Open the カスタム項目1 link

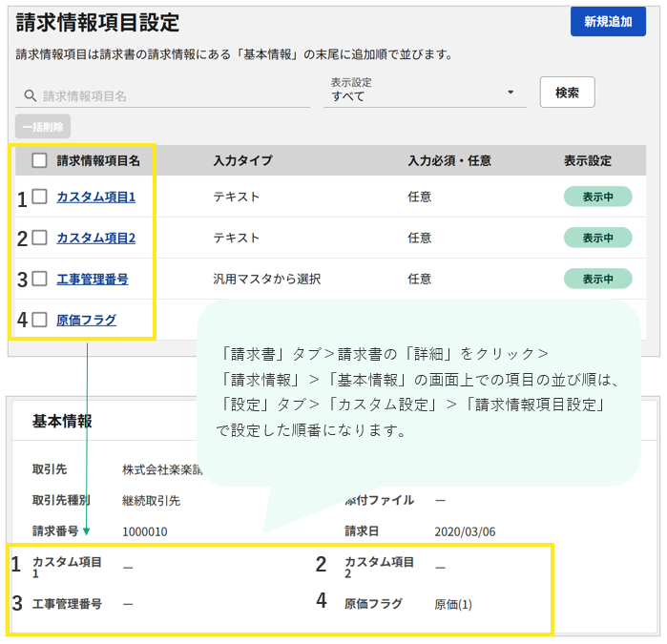point(96,197)
